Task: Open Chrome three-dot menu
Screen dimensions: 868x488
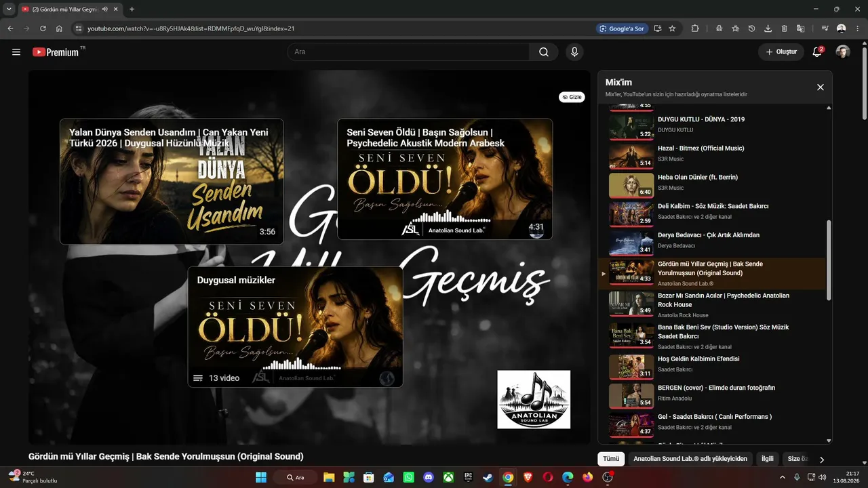Action: (x=858, y=28)
